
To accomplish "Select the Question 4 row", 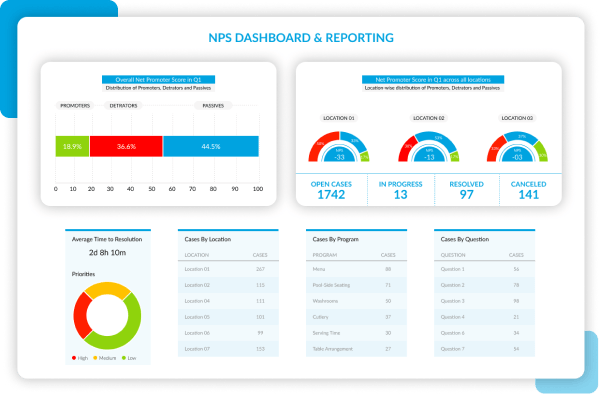I will point(484,317).
